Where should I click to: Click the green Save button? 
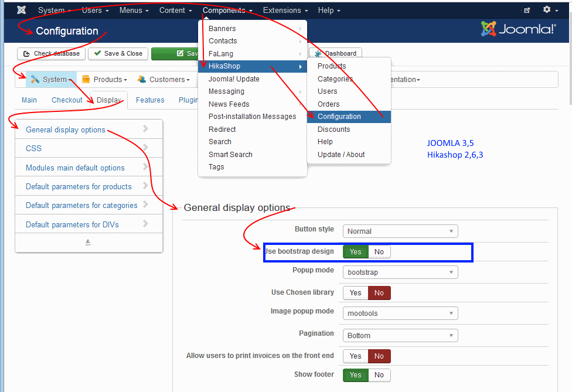[x=175, y=53]
